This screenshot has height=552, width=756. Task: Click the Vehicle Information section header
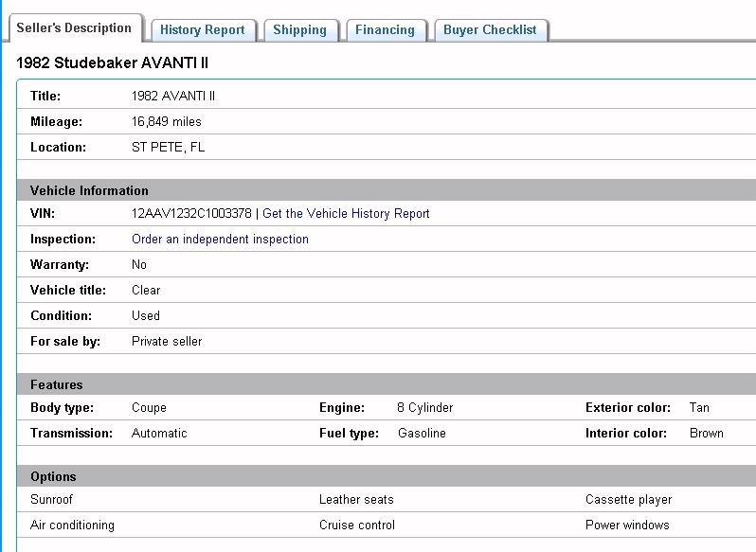click(89, 190)
